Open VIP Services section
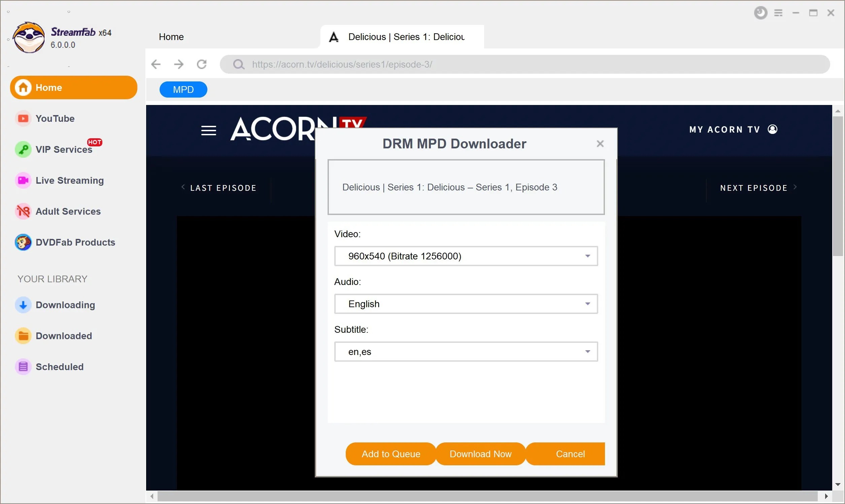 pyautogui.click(x=64, y=149)
